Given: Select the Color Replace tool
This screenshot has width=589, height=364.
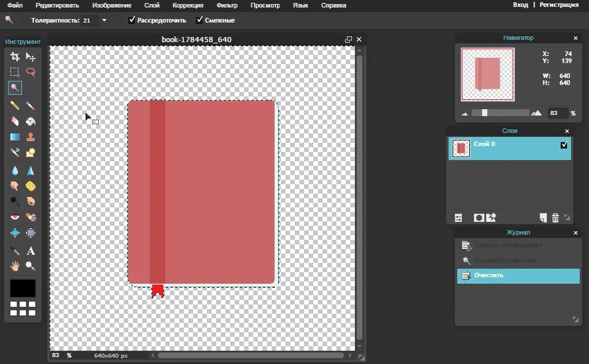Looking at the screenshot, I should click(14, 152).
